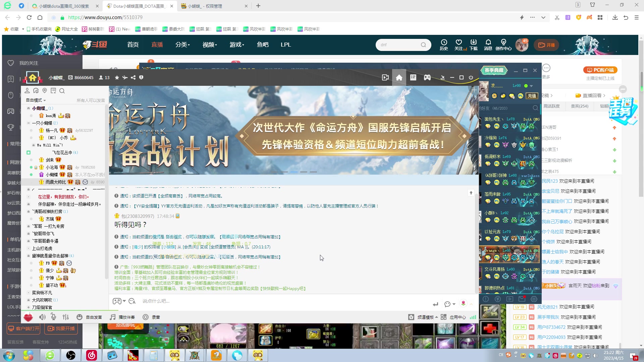
Task: Favorite the YY channel with star icon
Action: [x=117, y=77]
